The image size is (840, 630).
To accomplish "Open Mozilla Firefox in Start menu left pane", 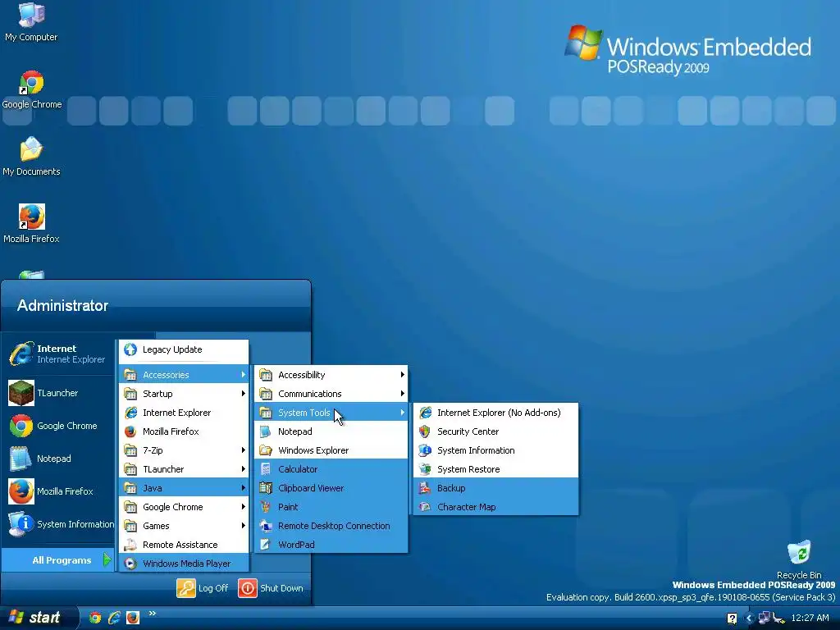I will point(58,491).
